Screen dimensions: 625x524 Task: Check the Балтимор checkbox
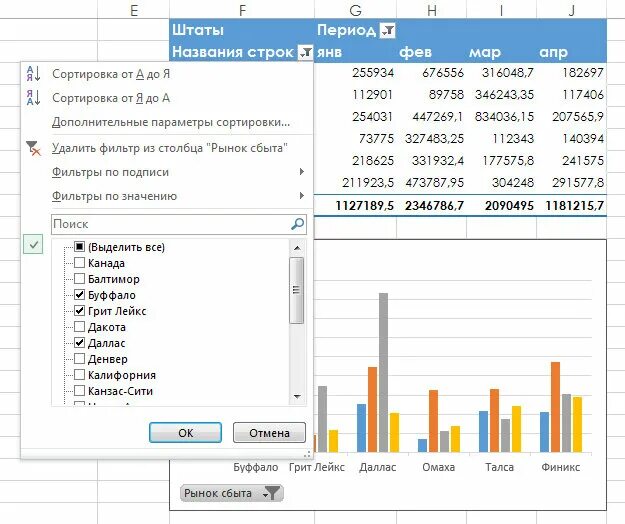79,279
